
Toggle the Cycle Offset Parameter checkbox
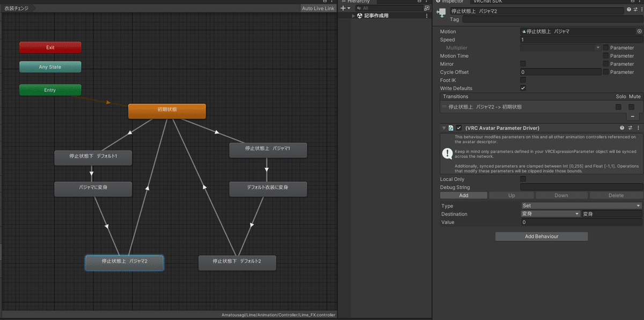[x=606, y=72]
